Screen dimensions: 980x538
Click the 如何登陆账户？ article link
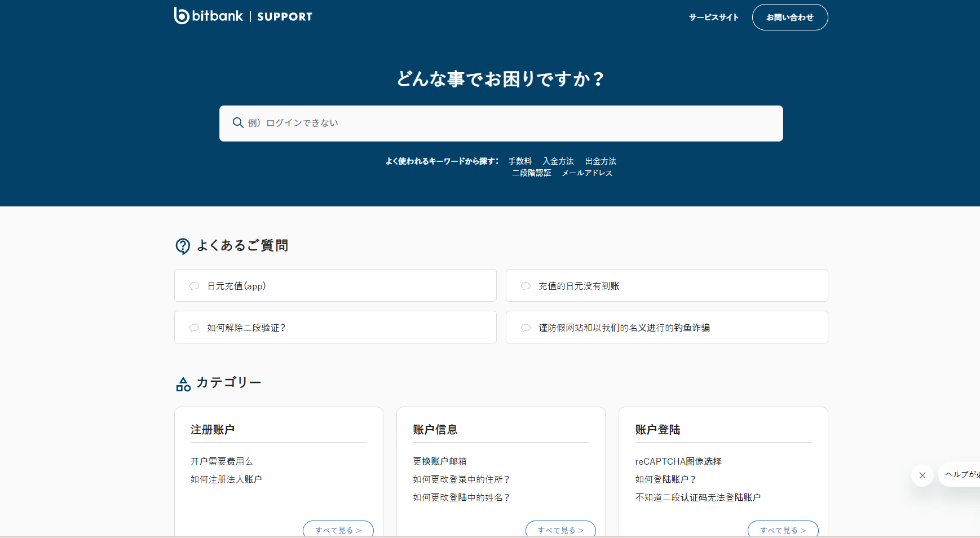click(664, 479)
